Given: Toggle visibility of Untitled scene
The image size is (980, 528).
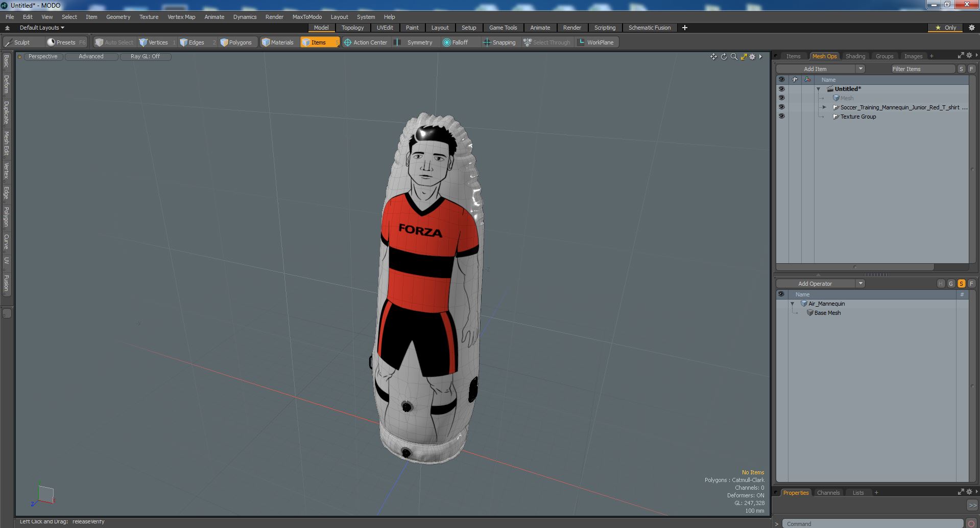Looking at the screenshot, I should [x=781, y=89].
